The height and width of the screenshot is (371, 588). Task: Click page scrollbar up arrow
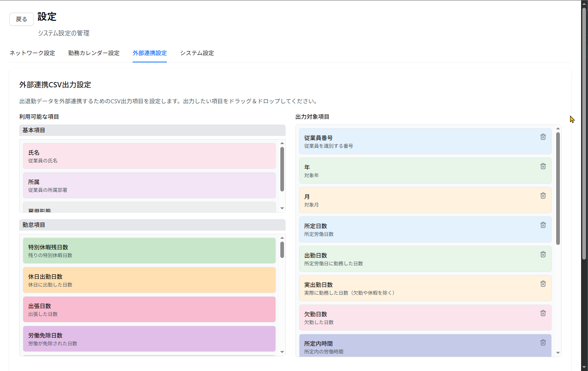pos(584,3)
